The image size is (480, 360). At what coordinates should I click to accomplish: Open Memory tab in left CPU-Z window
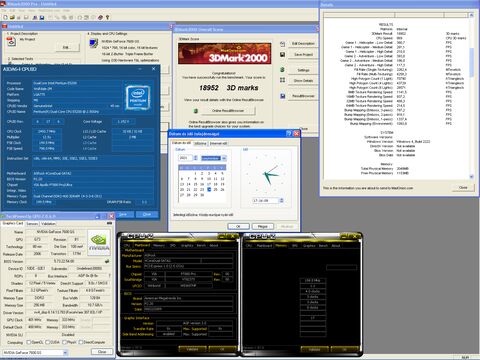[159, 246]
